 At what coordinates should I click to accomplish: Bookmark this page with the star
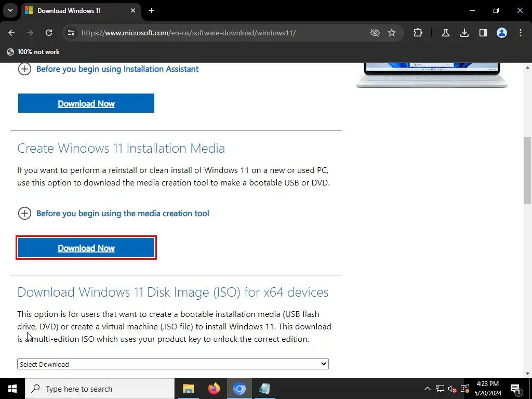(x=392, y=33)
